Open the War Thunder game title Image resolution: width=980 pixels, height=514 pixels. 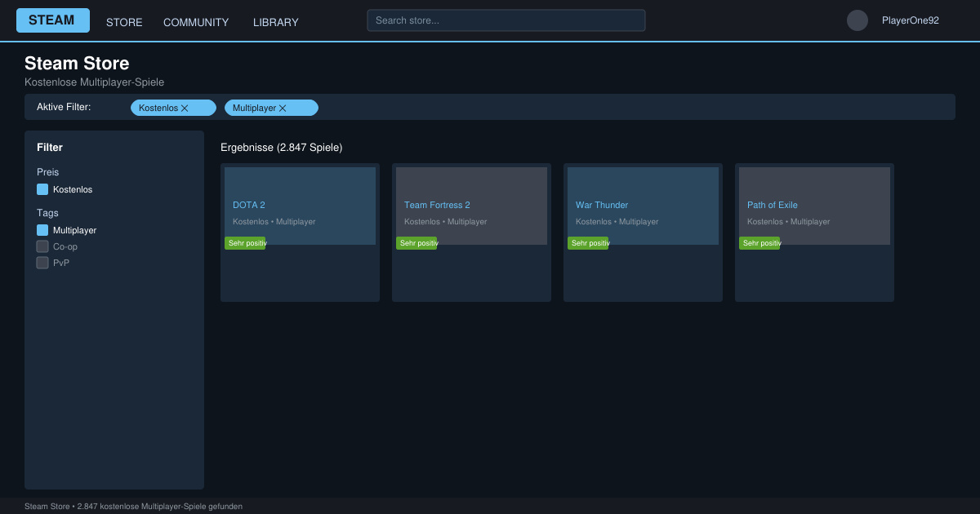coord(602,205)
